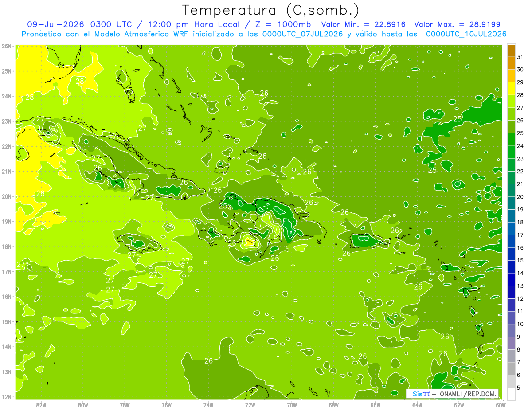Click the '76W' longitude axis label

pyautogui.click(x=166, y=405)
